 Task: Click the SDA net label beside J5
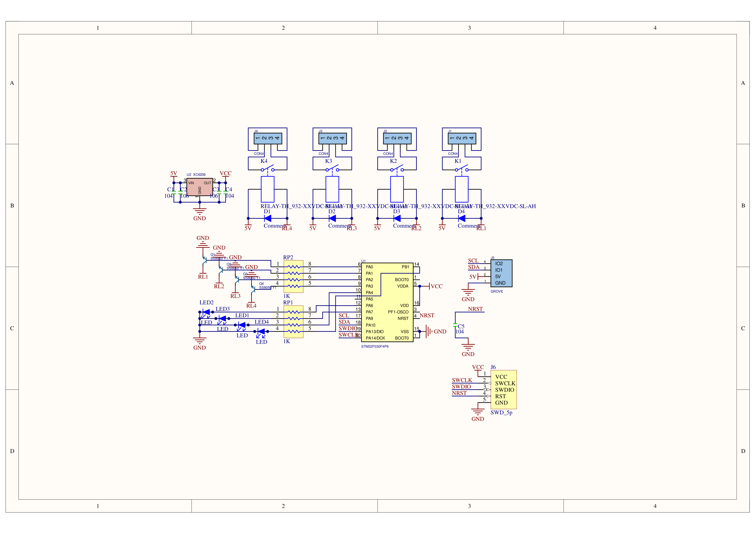coord(474,267)
